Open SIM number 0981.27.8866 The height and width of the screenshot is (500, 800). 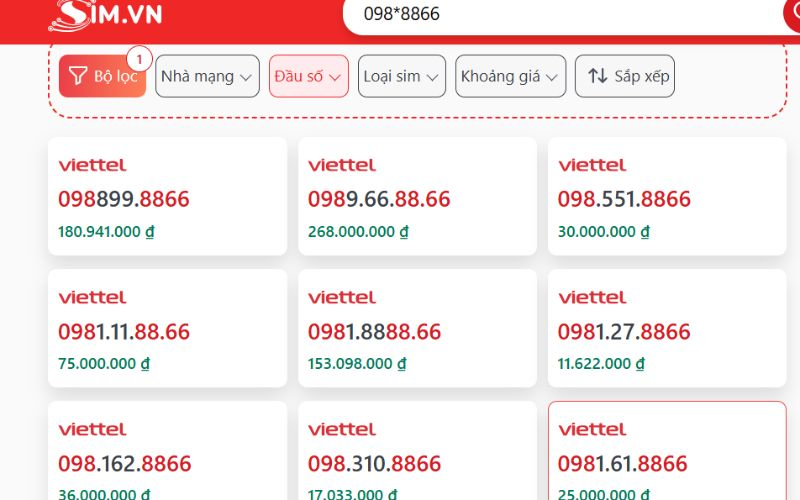pyautogui.click(x=624, y=332)
